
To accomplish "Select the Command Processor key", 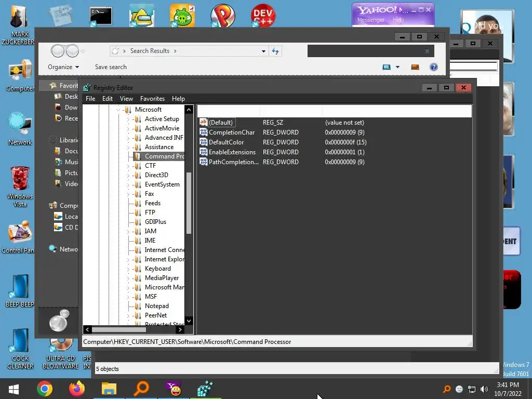I will 165,156.
